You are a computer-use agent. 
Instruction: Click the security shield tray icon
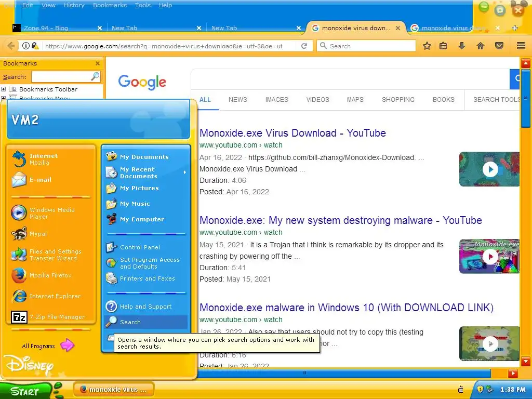pos(480,389)
